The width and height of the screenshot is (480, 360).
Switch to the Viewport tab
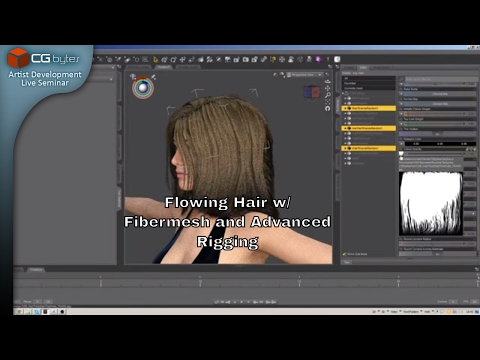pyautogui.click(x=163, y=67)
